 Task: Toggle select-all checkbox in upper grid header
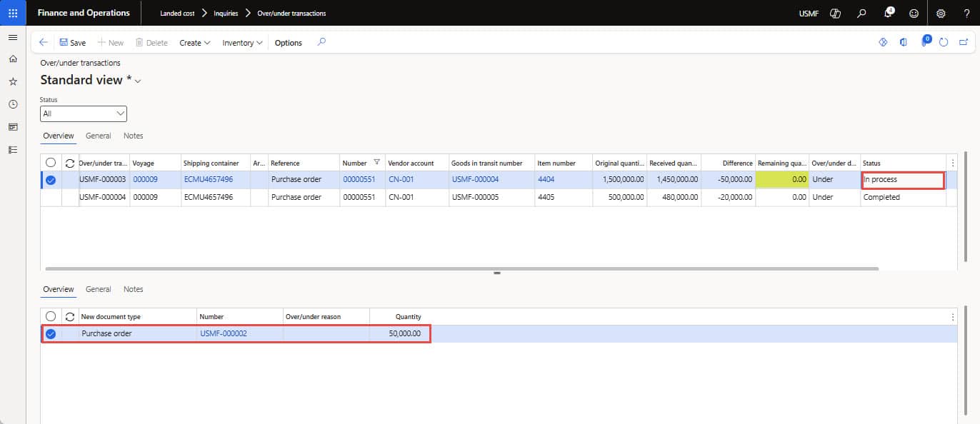coord(51,163)
